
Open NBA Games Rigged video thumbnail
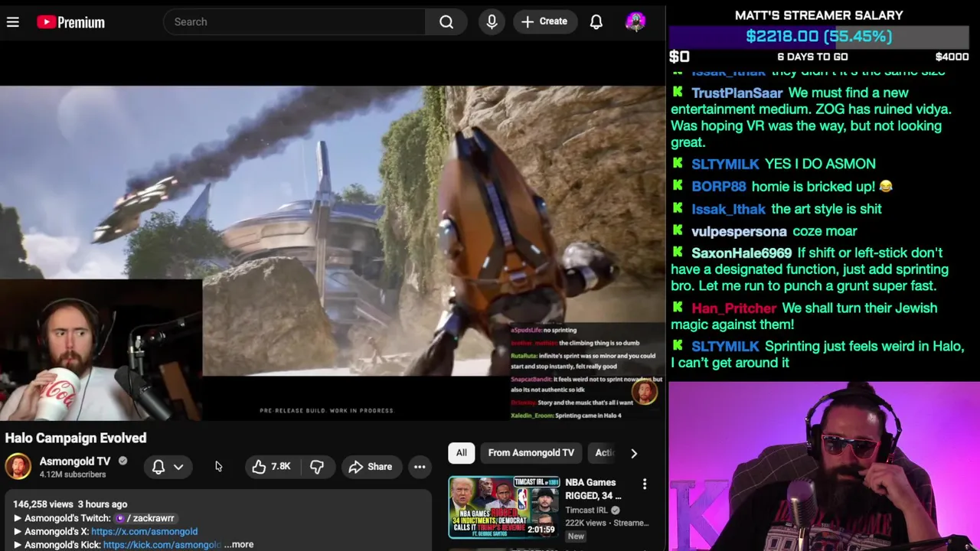504,507
